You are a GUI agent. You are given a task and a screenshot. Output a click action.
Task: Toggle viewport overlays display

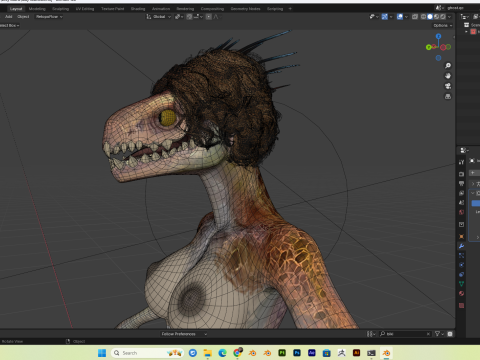coord(400,17)
